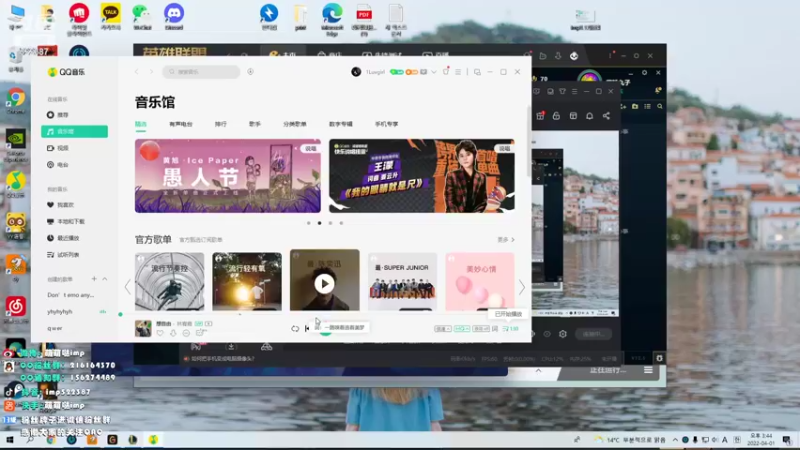
Task: Open 我喜欢 favorites with heart icon
Action: 61,205
